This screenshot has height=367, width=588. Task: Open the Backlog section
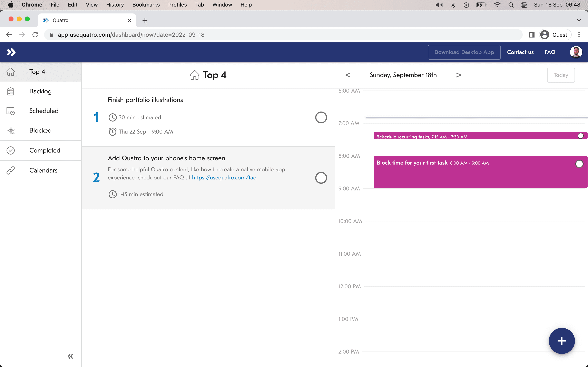point(40,91)
